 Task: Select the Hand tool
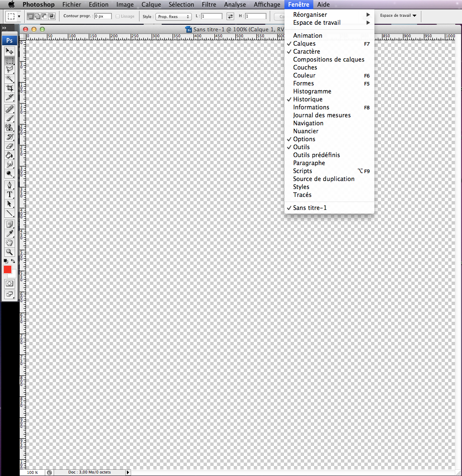point(9,243)
